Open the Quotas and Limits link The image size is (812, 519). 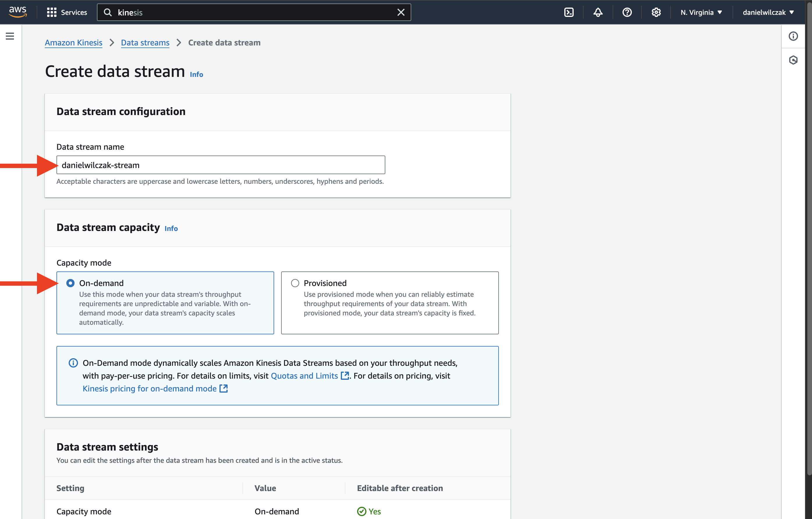point(310,376)
